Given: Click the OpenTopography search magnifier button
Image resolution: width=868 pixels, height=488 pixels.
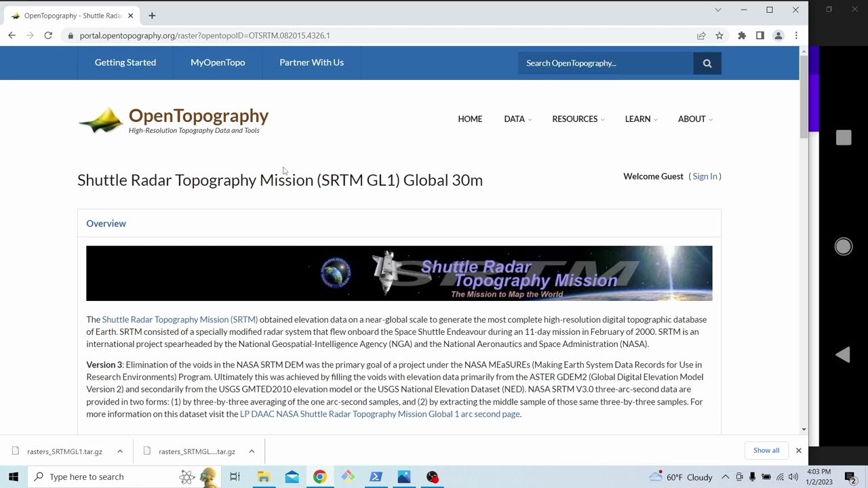Looking at the screenshot, I should pyautogui.click(x=707, y=63).
